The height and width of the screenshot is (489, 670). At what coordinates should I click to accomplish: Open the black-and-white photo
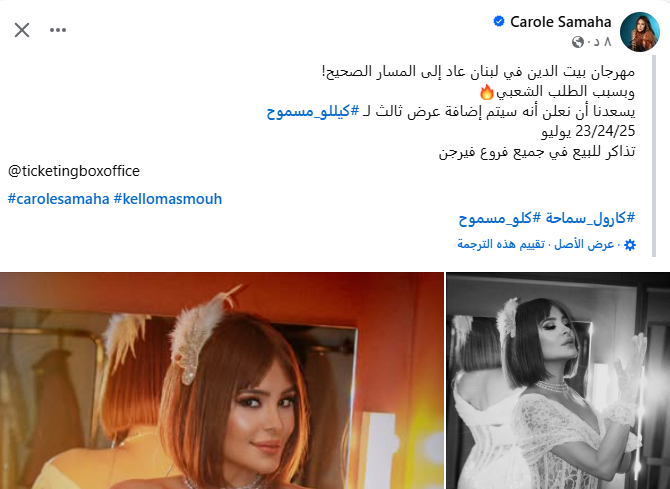558,380
